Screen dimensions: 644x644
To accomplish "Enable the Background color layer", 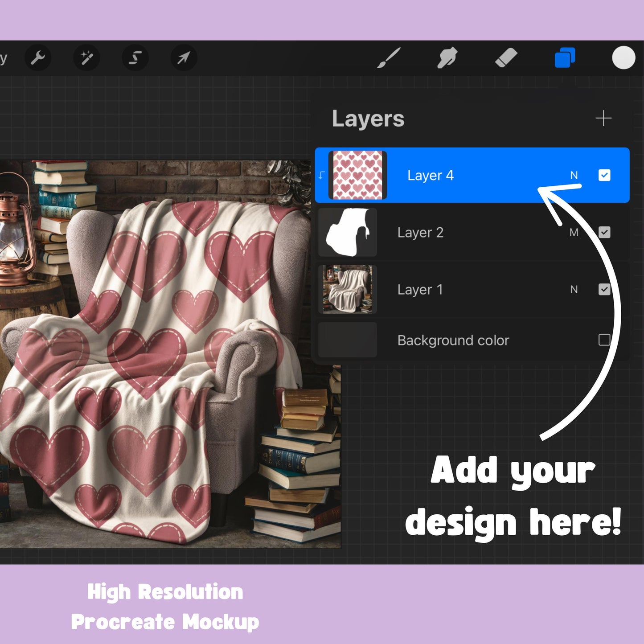I will coord(605,340).
